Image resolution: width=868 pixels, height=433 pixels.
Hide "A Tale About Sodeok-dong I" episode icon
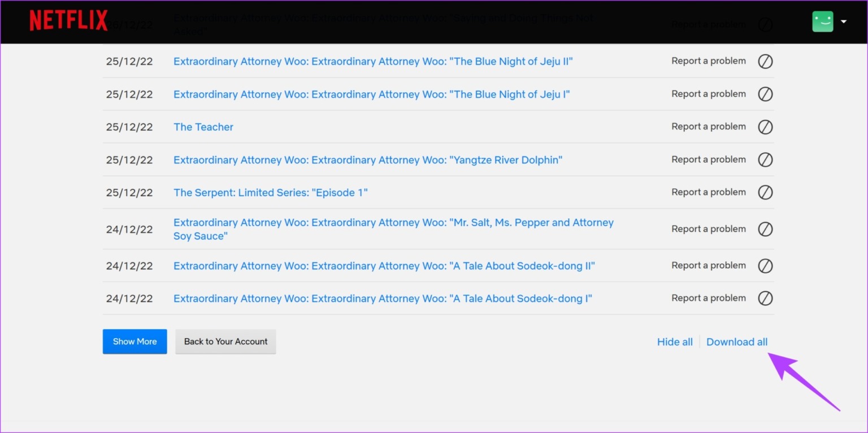[765, 298]
